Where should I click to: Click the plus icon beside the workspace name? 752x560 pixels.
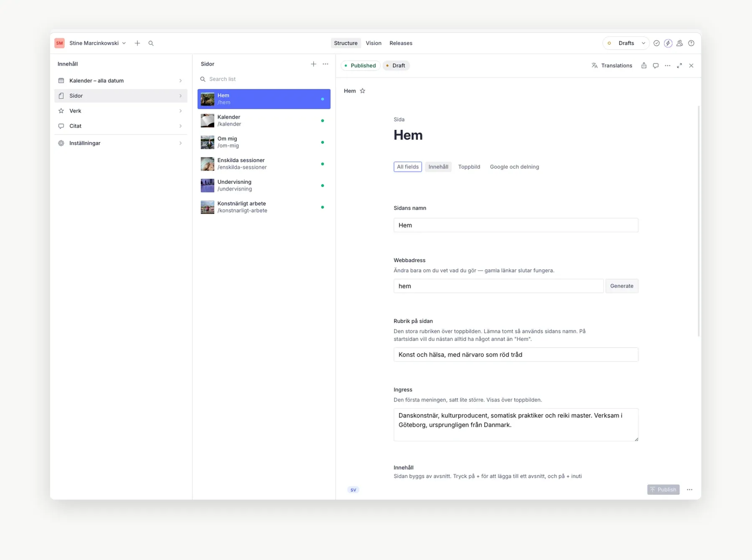click(137, 43)
